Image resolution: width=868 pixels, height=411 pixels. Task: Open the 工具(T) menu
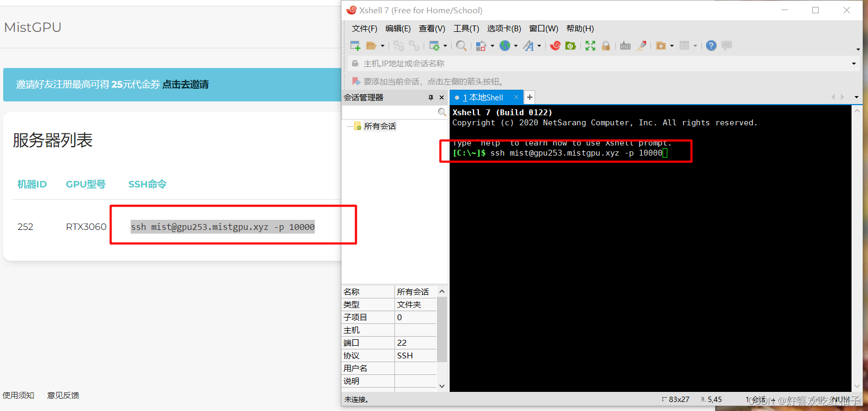click(x=466, y=29)
